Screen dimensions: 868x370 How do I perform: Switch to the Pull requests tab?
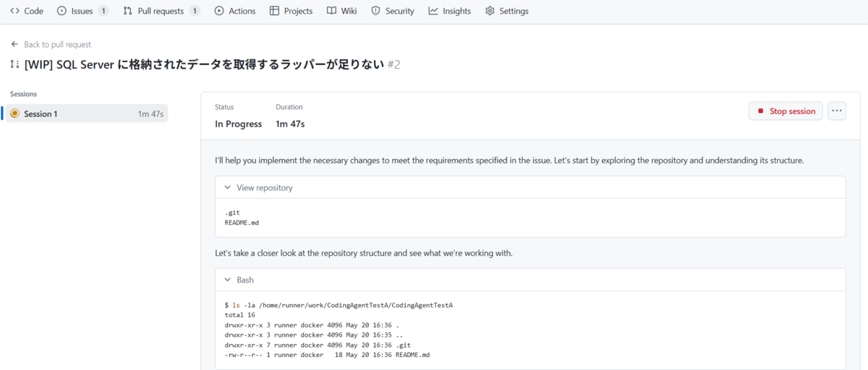[x=161, y=11]
